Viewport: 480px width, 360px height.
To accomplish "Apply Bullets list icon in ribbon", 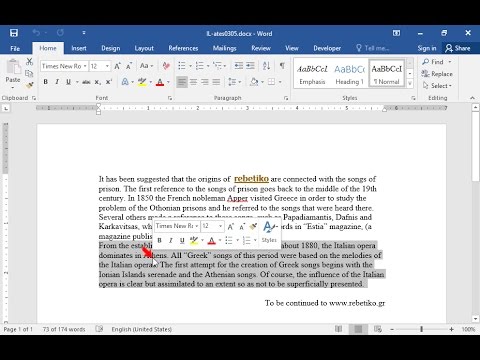I will click(x=182, y=66).
